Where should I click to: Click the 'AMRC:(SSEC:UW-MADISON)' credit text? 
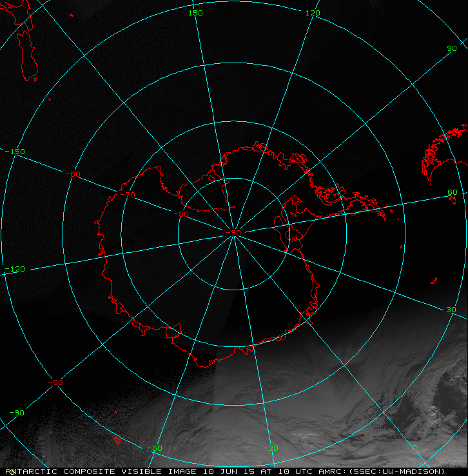pyautogui.click(x=382, y=471)
